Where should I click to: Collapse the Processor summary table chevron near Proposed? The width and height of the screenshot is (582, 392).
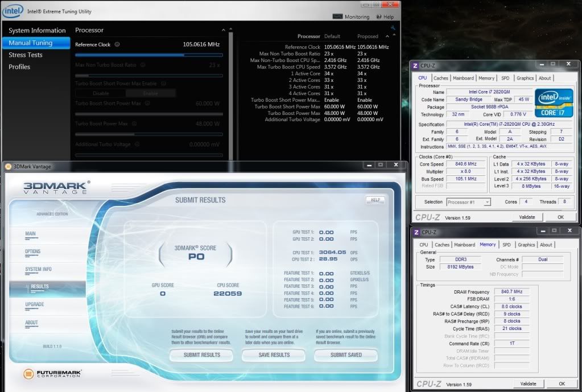coord(387,36)
